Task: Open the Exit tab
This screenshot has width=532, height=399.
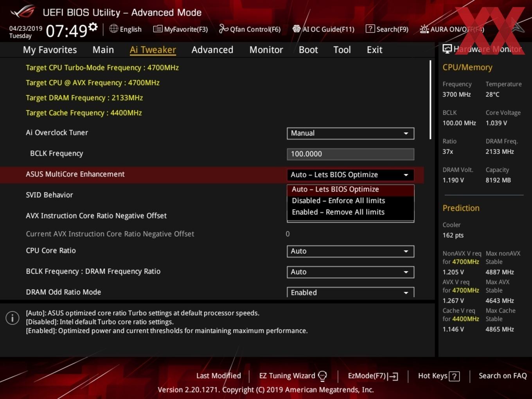Action: coord(374,50)
